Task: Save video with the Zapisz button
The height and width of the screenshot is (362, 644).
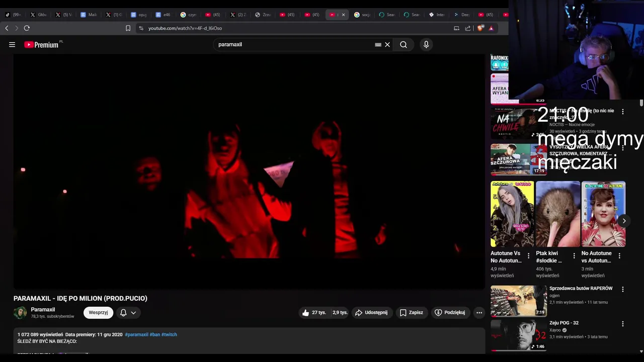Action: [x=412, y=313]
